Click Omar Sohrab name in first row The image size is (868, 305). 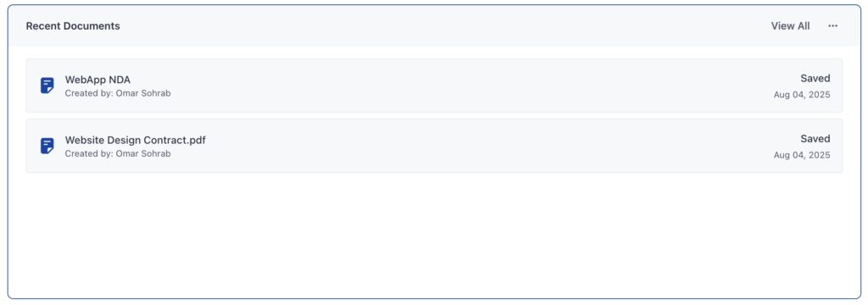coord(142,93)
